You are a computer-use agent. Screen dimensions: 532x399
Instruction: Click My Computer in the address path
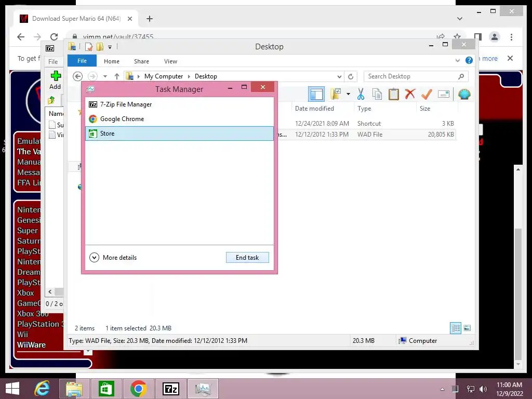pyautogui.click(x=164, y=76)
